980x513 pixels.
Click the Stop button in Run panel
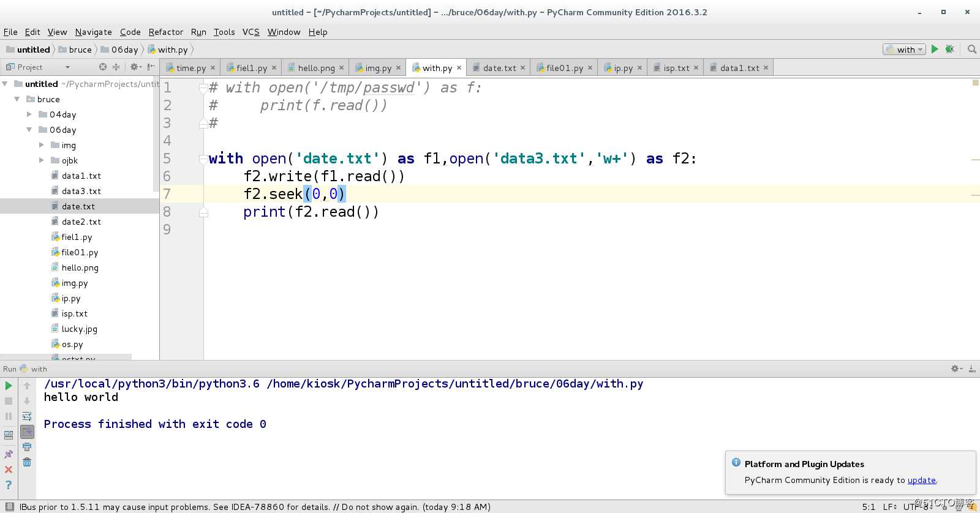coord(9,401)
